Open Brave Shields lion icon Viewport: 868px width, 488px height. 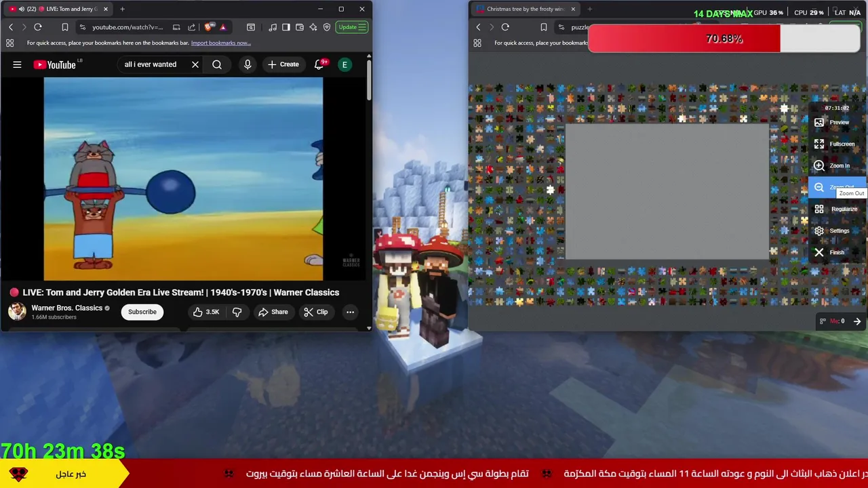[209, 27]
